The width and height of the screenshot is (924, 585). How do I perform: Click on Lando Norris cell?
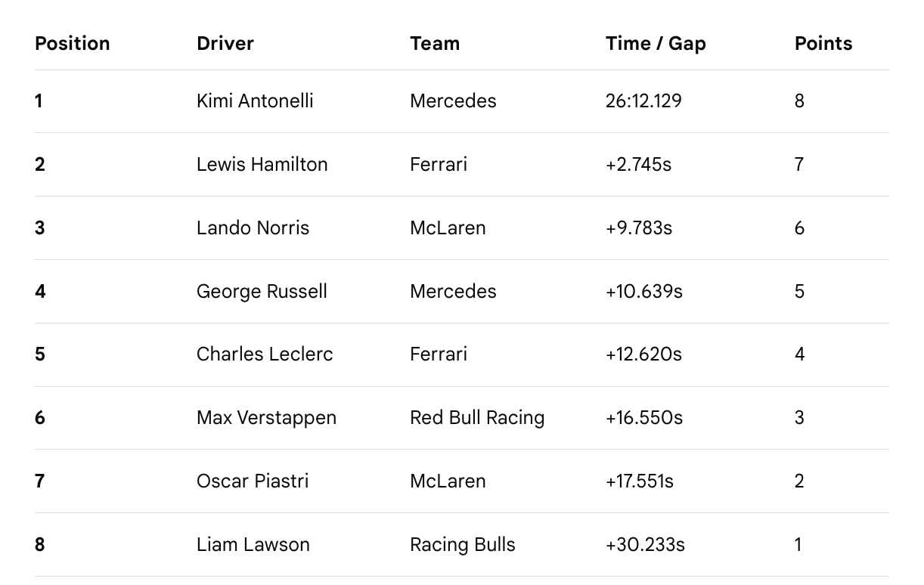[x=253, y=227]
